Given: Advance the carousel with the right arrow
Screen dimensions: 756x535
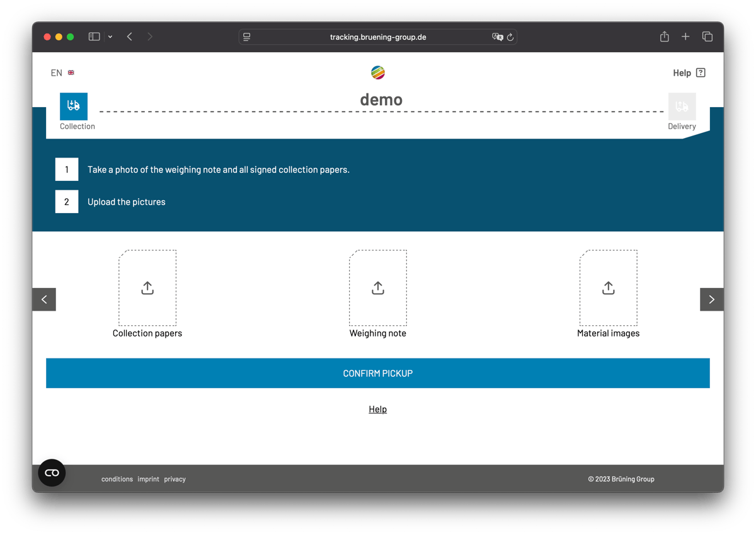Looking at the screenshot, I should point(711,299).
